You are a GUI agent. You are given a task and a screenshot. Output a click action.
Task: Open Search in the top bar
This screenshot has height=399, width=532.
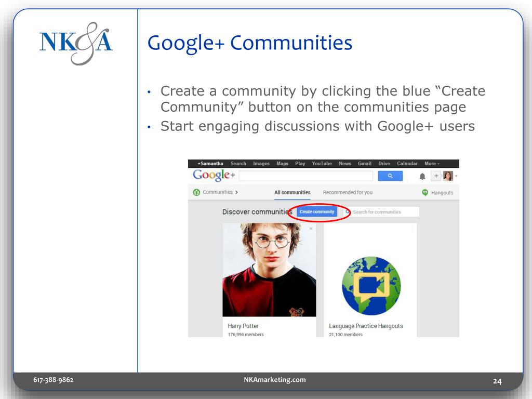pyautogui.click(x=238, y=164)
